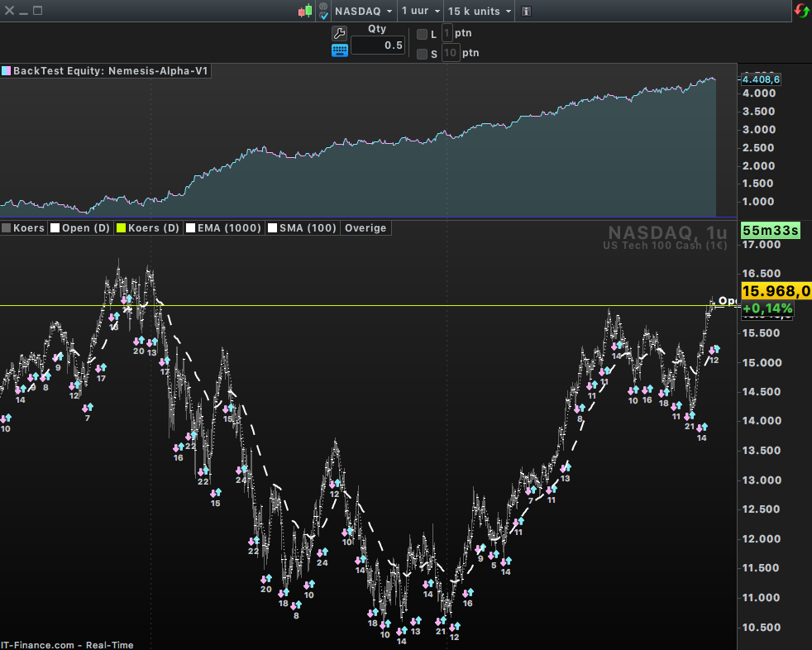Click the green 55m33s countdown timer

pos(771,230)
